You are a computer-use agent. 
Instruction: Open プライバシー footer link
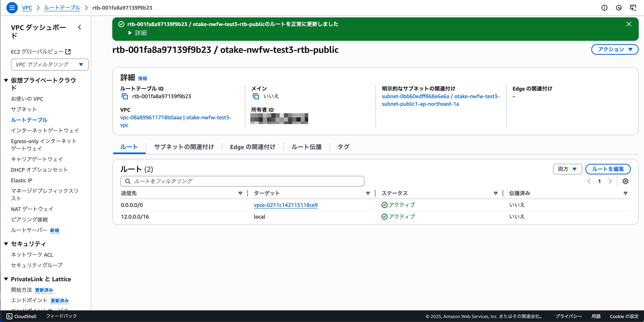568,316
